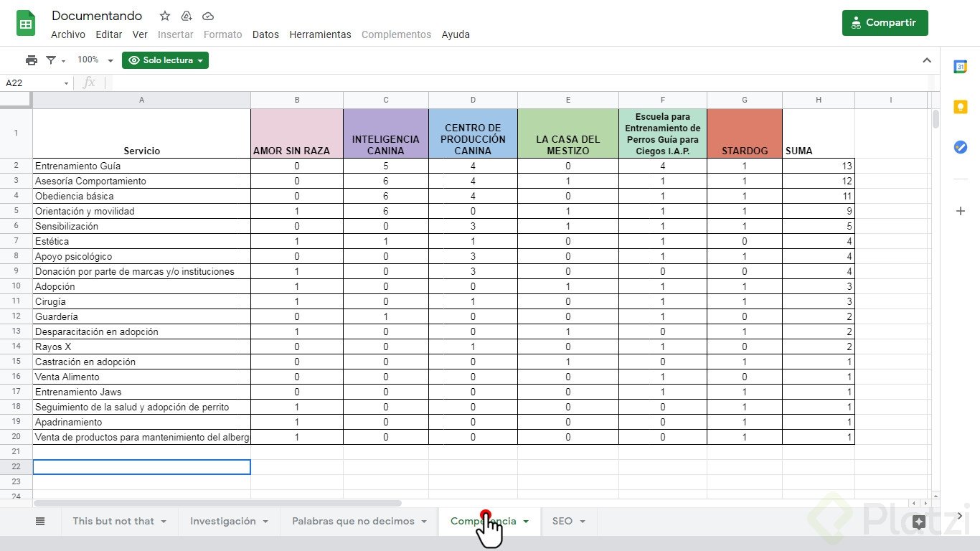Select the LA CASA DEL MESTIZO cell
This screenshot has width=980, height=551.
(x=568, y=133)
